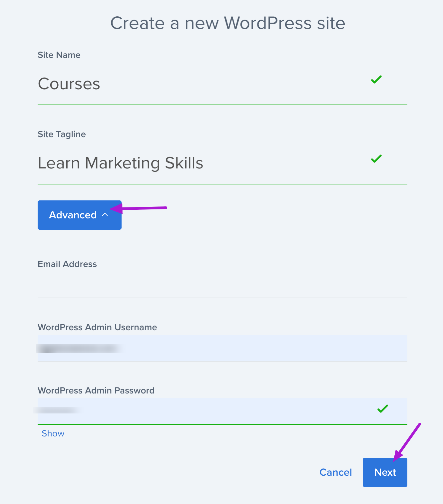
Task: Proceed by clicking the Next button
Action: [x=385, y=472]
